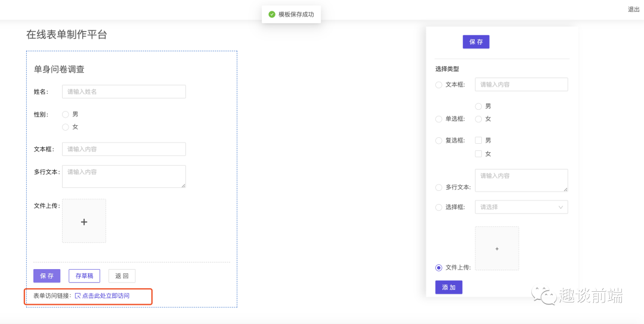Click the green success check icon

pyautogui.click(x=271, y=14)
